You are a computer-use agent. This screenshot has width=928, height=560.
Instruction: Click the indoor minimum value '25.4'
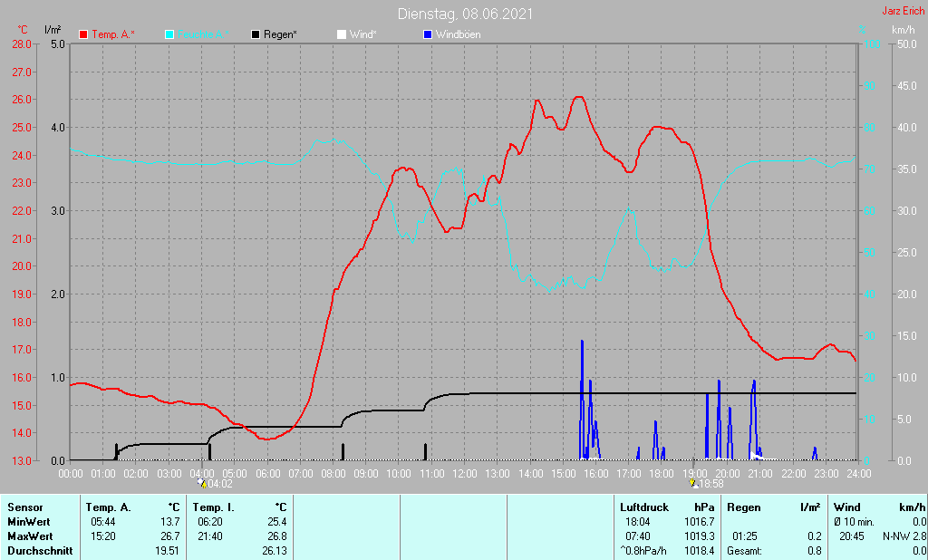277,522
